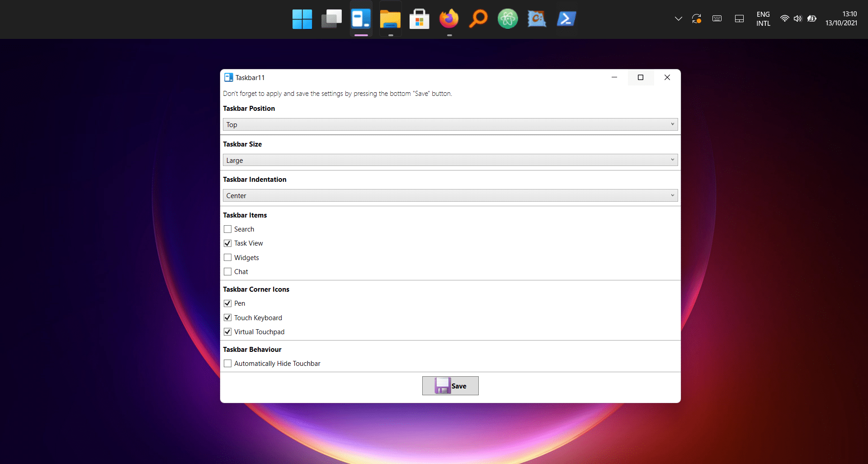Screen dimensions: 868x464
Task: Expand the hidden icons chevron in the tray
Action: pos(678,19)
